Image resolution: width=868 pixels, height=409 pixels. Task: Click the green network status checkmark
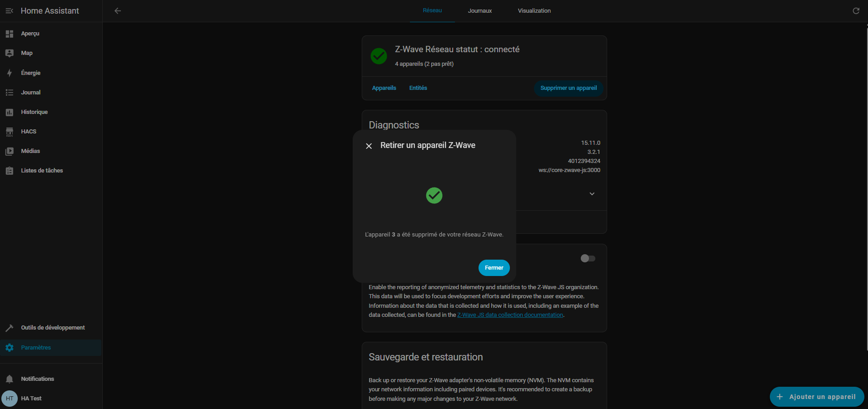[379, 56]
